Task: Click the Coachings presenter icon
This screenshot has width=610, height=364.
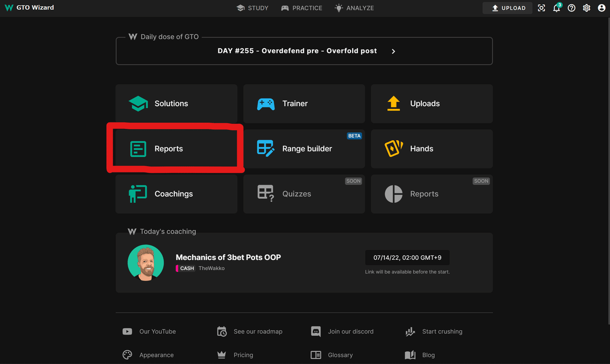Action: [x=138, y=194]
